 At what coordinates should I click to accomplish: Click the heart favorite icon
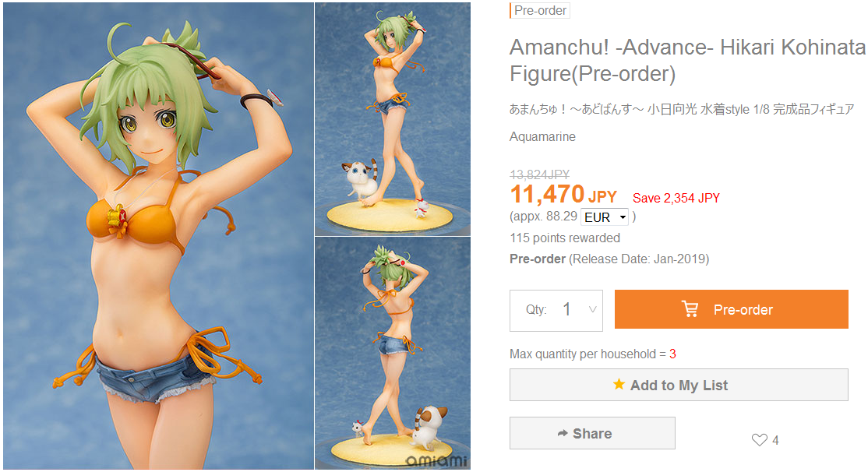760,440
